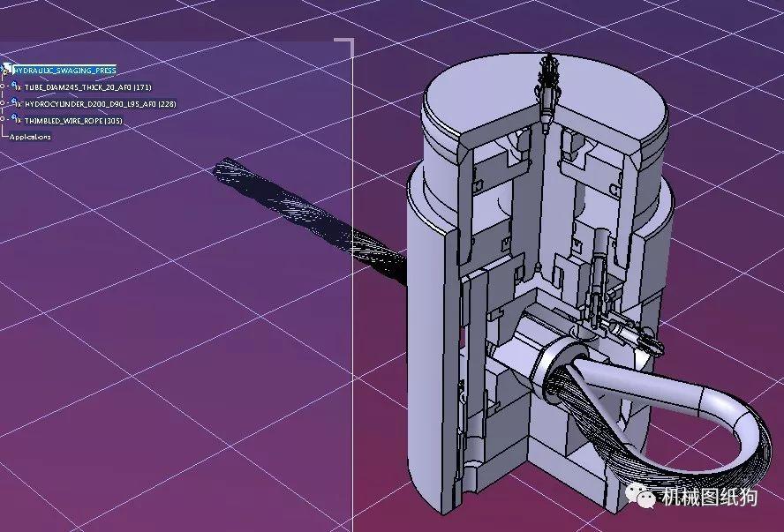Click the blue instance symbol on THIMBLED_WIRE_ROPE node
784x532 pixels.
(13, 116)
